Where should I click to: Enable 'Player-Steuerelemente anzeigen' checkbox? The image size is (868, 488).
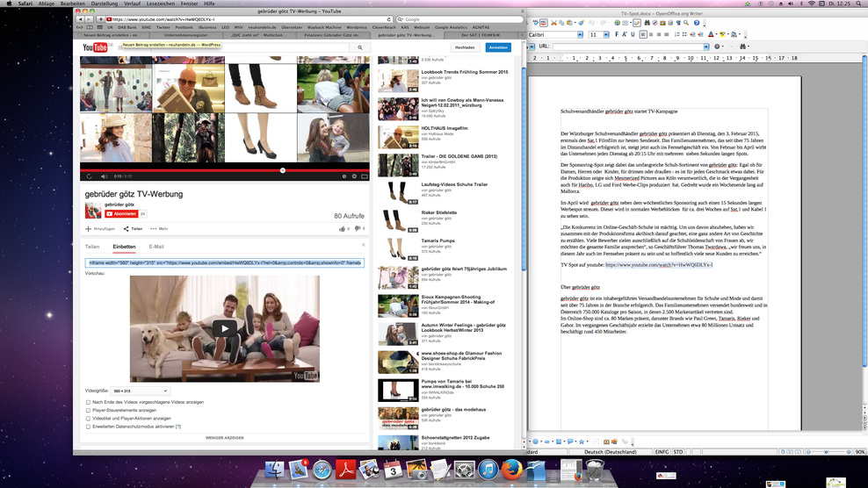point(88,411)
